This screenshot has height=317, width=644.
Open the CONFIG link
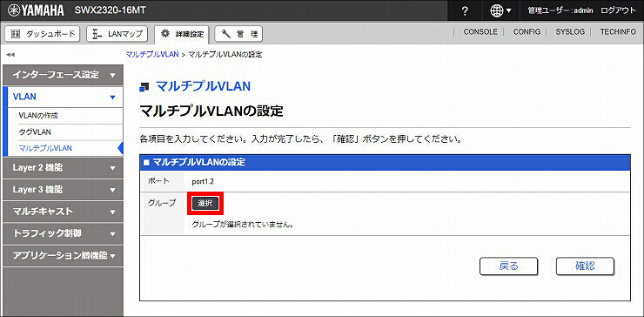click(x=527, y=31)
